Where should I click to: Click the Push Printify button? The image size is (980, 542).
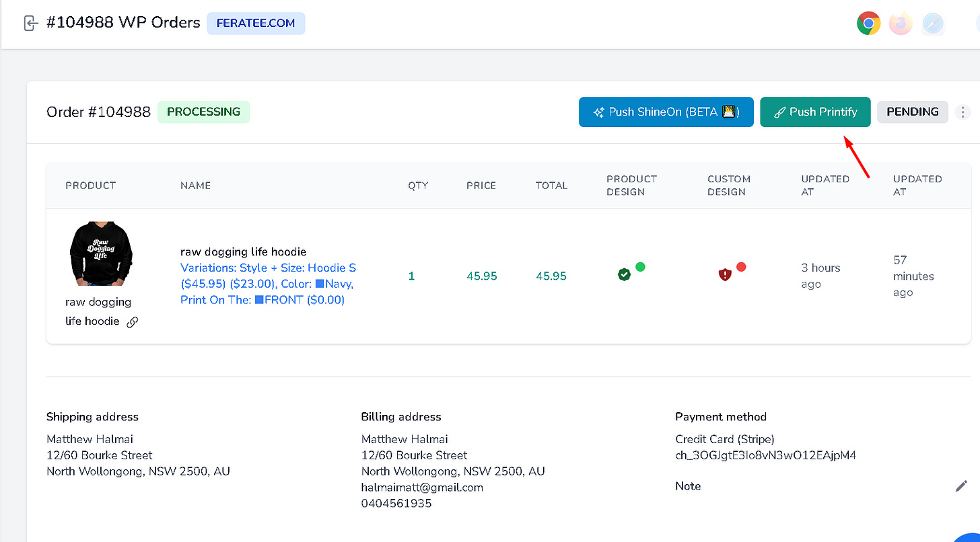(815, 112)
